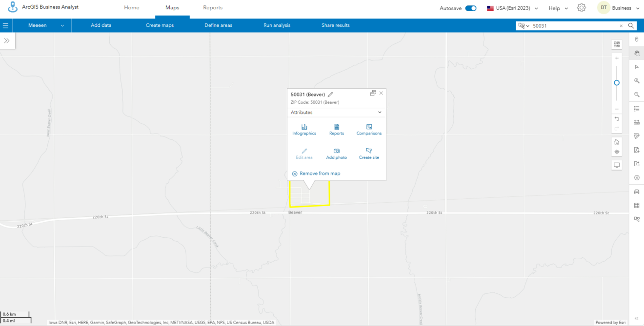The height and width of the screenshot is (326, 644).
Task: Open Comparisons from the popup
Action: coord(369,130)
